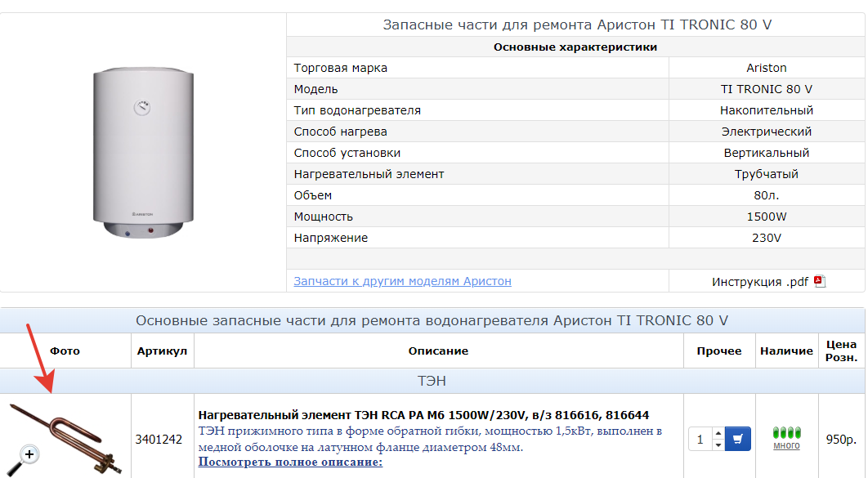868x478 pixels.
Task: Open the Инструкция .pdf text
Action: (760, 282)
